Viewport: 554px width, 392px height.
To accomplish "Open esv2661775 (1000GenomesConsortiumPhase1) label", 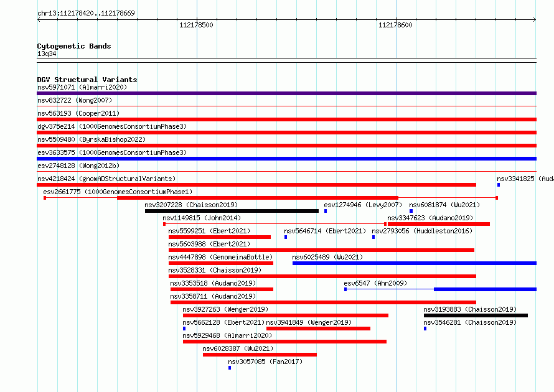I will tap(118, 192).
